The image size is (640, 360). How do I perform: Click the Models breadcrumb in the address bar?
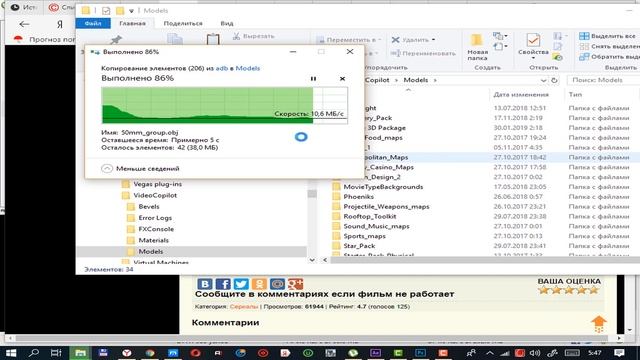click(x=416, y=80)
